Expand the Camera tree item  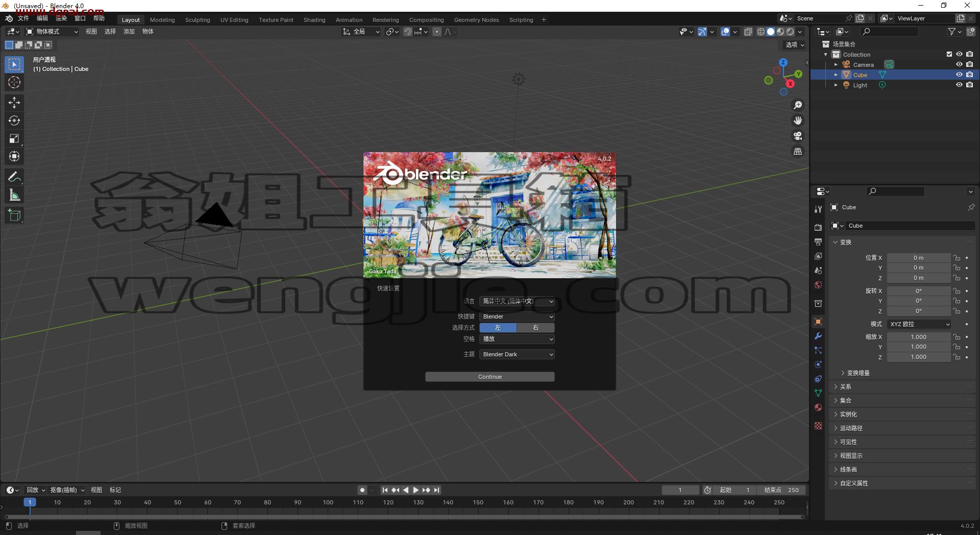pyautogui.click(x=836, y=65)
